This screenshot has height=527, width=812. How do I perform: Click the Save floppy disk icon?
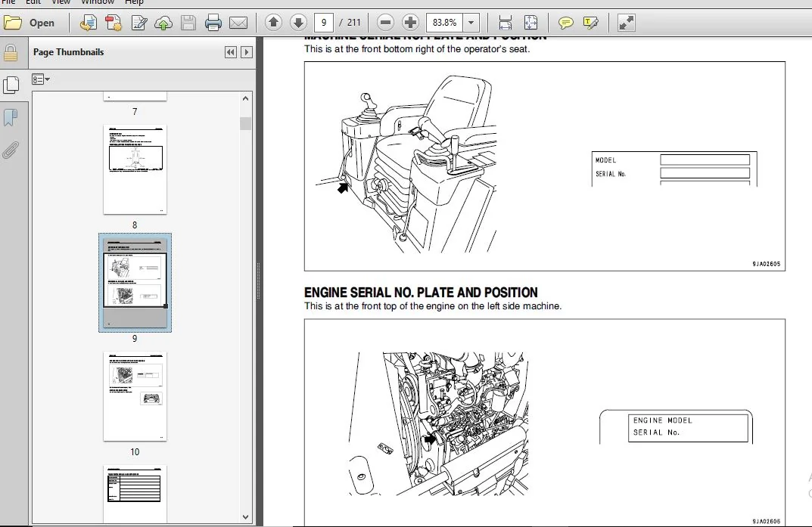pyautogui.click(x=188, y=23)
